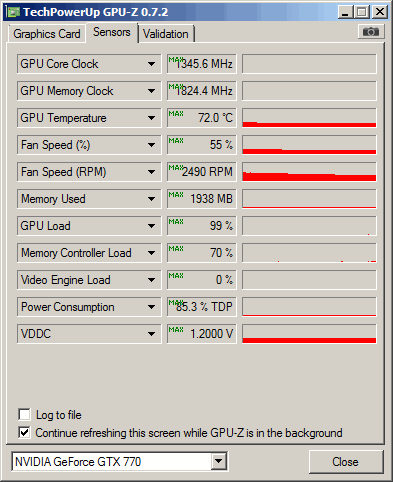This screenshot has height=482, width=393.
Task: Open the Fan Speed (RPM) dropdown
Action: [x=151, y=172]
